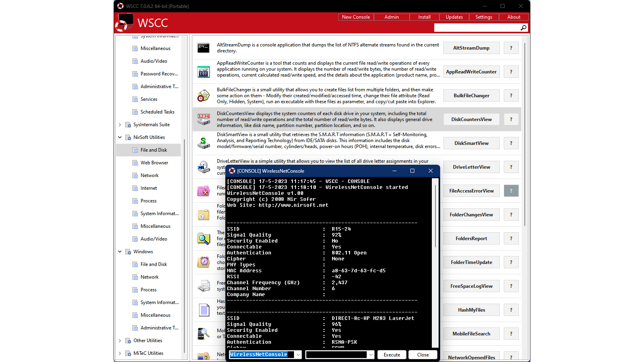This screenshot has height=362, width=644.
Task: Click the AppReadWriteCounter description text
Action: click(x=329, y=69)
